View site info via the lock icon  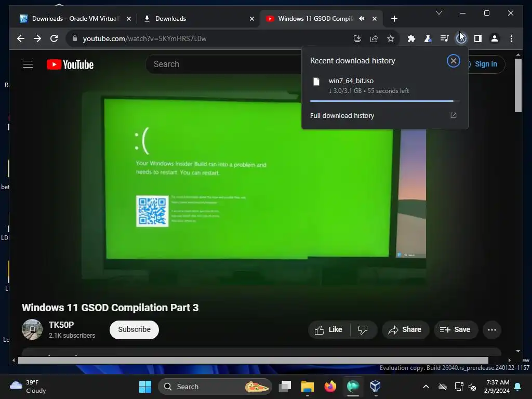75,38
